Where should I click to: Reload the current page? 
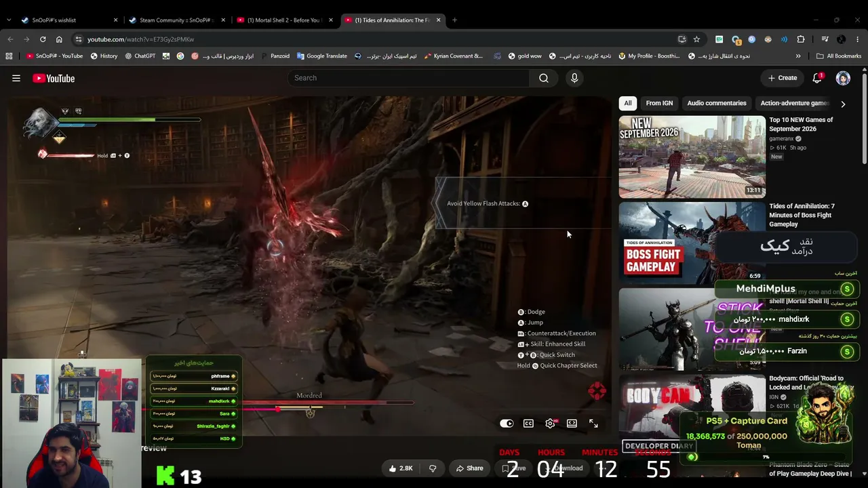click(43, 39)
